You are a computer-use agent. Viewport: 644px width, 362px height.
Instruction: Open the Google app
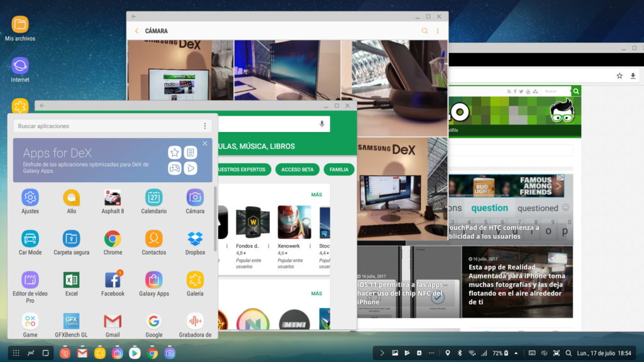(x=153, y=321)
